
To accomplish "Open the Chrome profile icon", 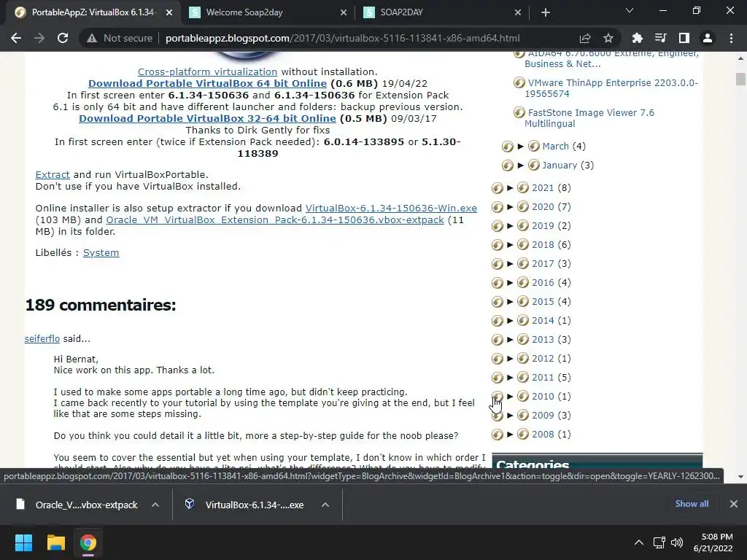I will (708, 38).
